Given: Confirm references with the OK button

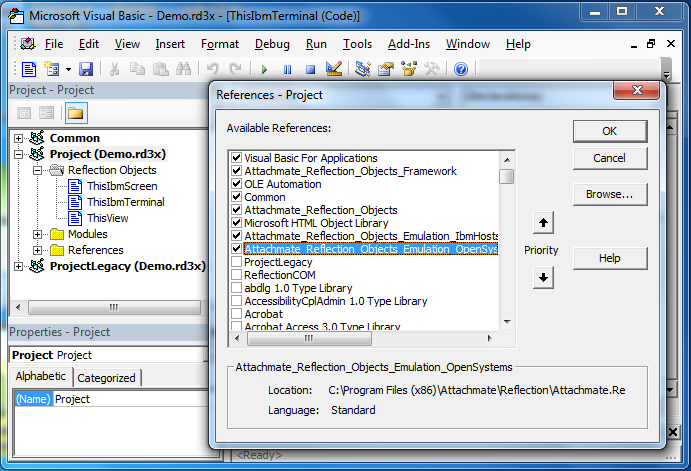Looking at the screenshot, I should pos(609,131).
